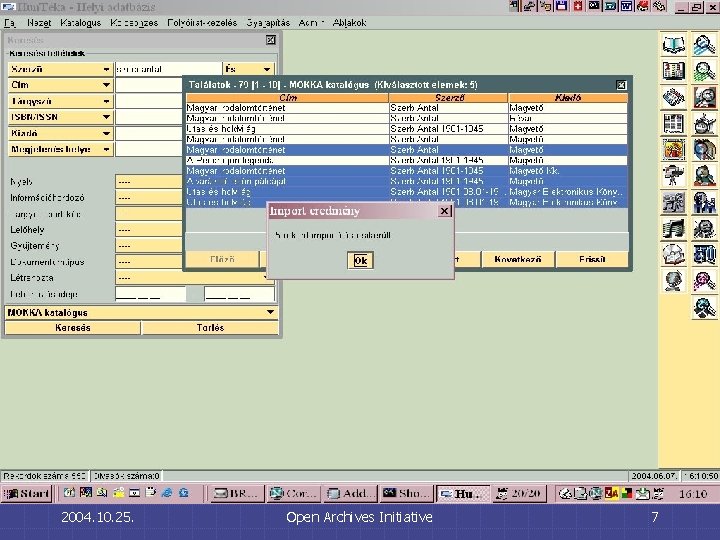The height and width of the screenshot is (540, 720).
Task: Click the music notes icon in right panel
Action: coord(674,228)
